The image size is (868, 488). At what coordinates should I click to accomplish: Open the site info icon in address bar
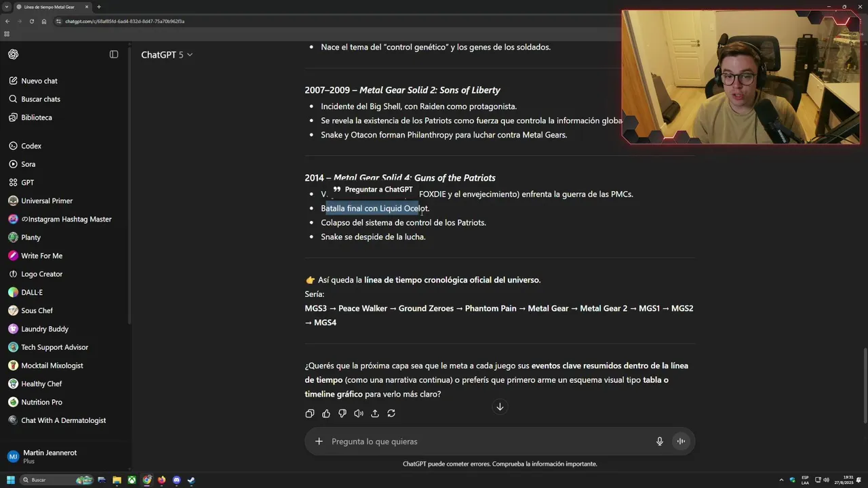click(60, 21)
